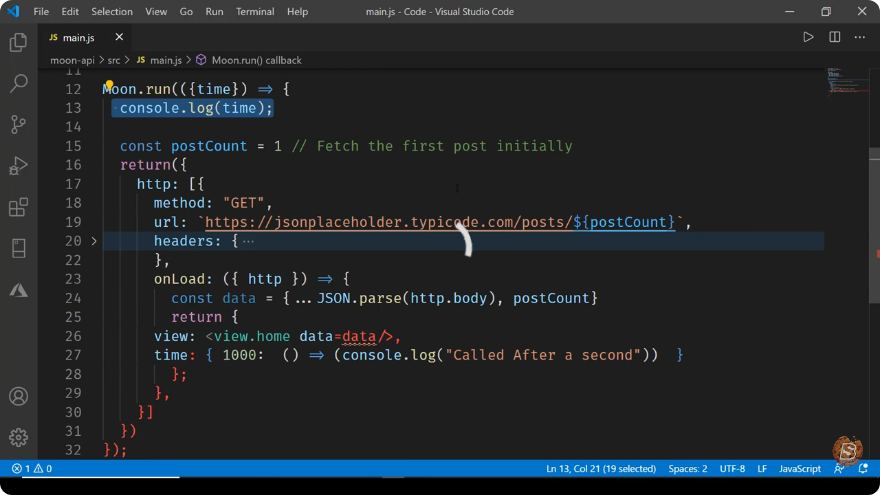Click the vertical editor scrollbar
This screenshot has width=880, height=495.
click(x=874, y=224)
